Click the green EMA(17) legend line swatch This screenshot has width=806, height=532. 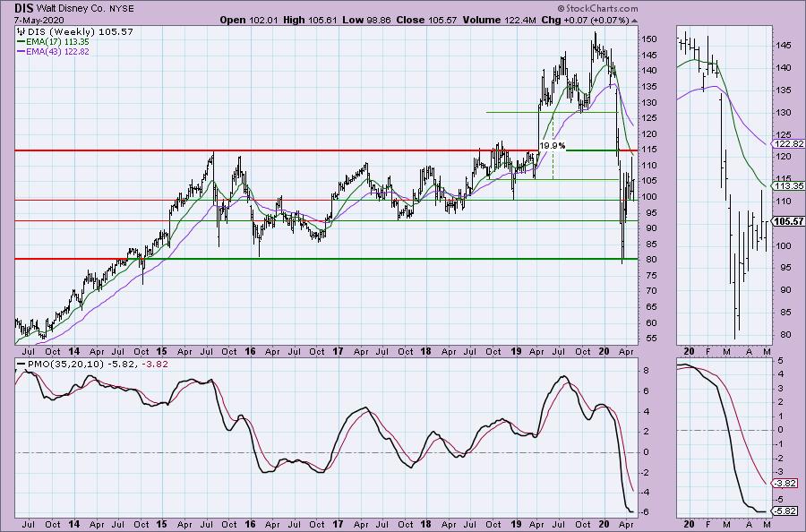point(21,41)
